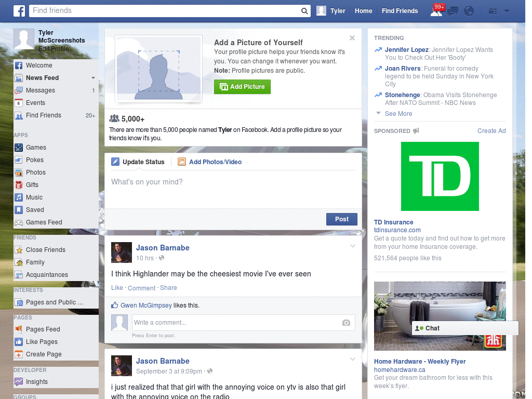532x399 pixels.
Task: Open Joan Rivers trending topic
Action: (403, 69)
